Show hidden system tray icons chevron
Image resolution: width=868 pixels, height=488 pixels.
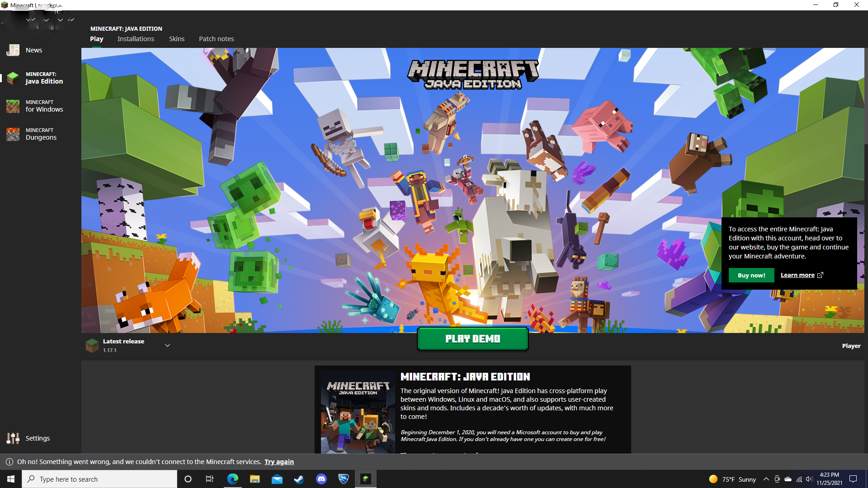[x=766, y=479]
